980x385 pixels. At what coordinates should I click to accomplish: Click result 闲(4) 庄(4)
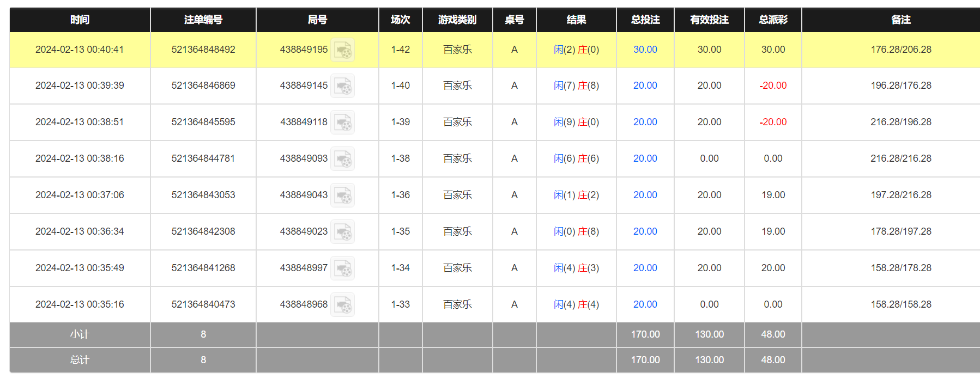click(x=576, y=304)
